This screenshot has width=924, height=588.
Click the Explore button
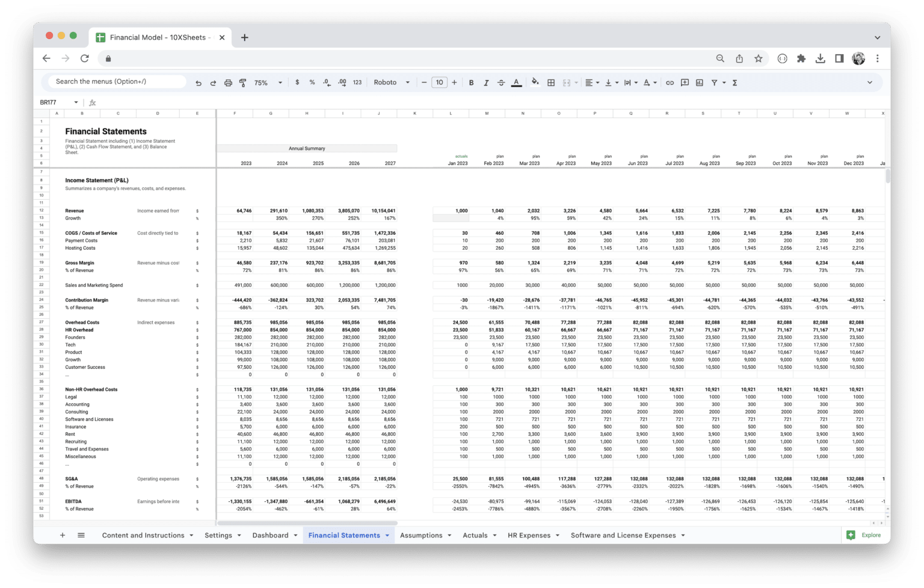tap(864, 535)
